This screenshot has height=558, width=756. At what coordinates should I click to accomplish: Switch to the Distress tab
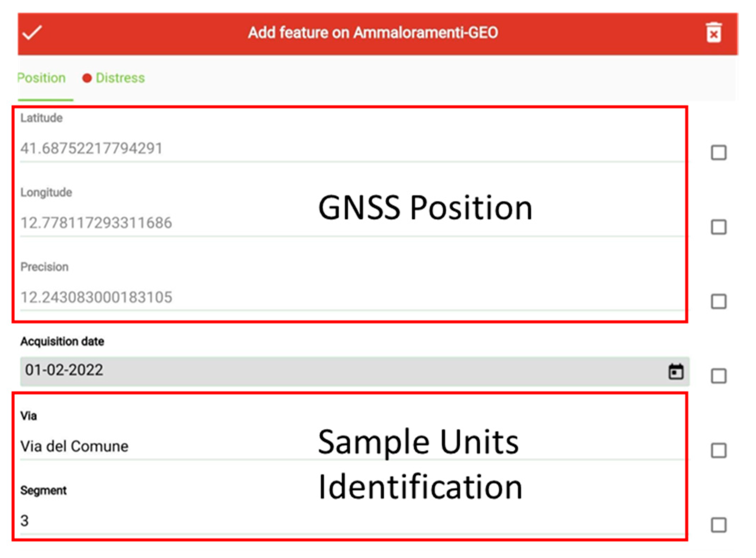[x=120, y=78]
